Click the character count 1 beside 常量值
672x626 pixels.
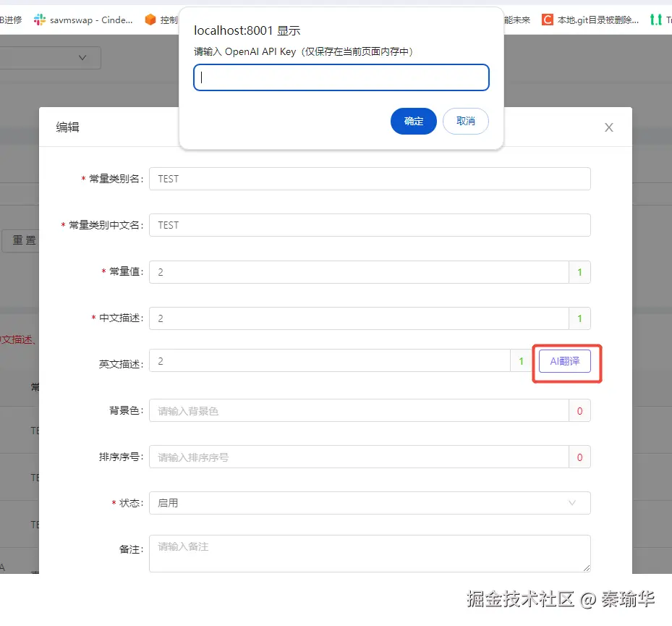pyautogui.click(x=579, y=272)
